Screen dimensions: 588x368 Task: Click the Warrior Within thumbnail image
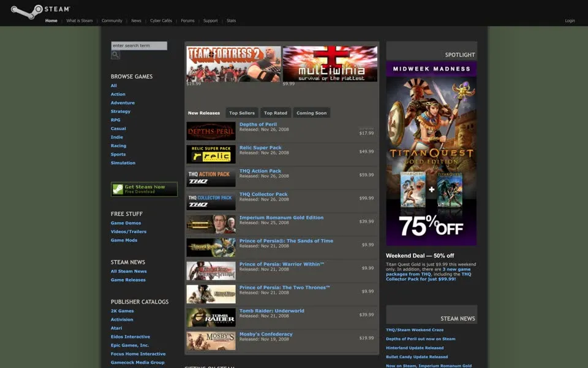(x=211, y=270)
